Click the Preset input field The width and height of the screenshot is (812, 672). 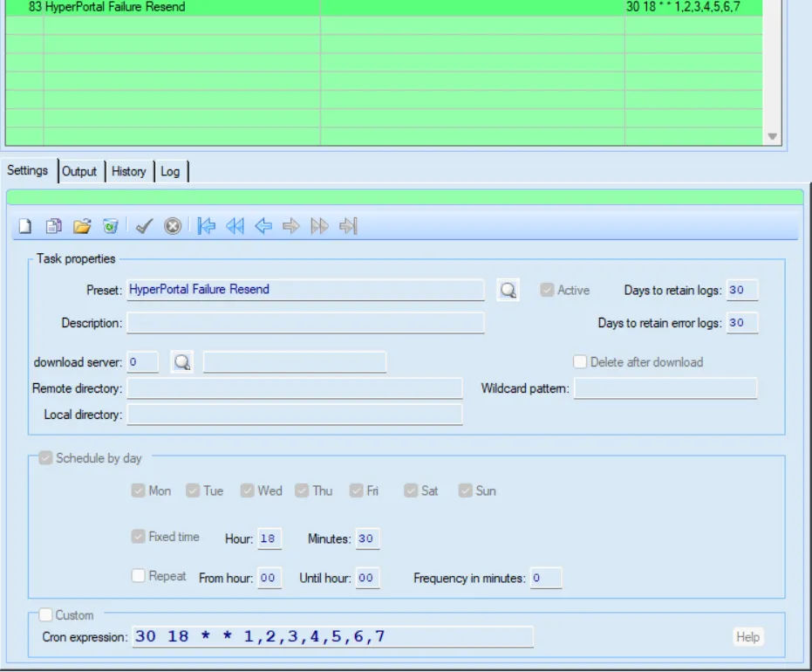pos(305,290)
